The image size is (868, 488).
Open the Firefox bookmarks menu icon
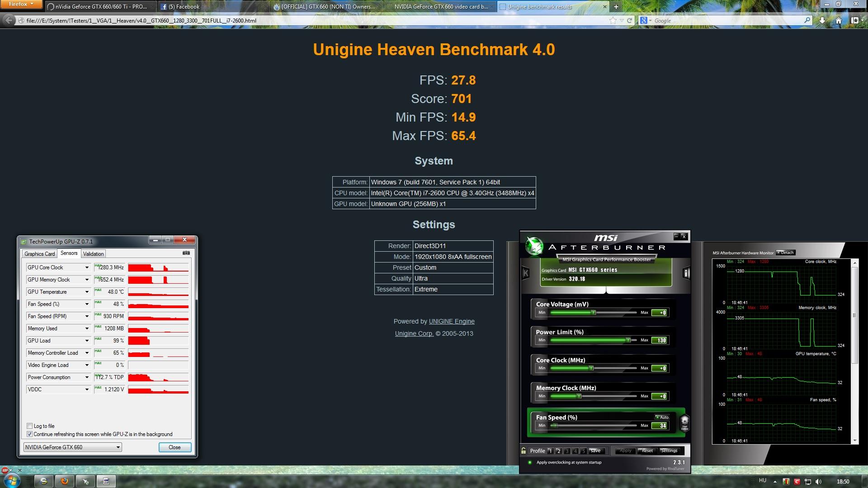tap(854, 20)
